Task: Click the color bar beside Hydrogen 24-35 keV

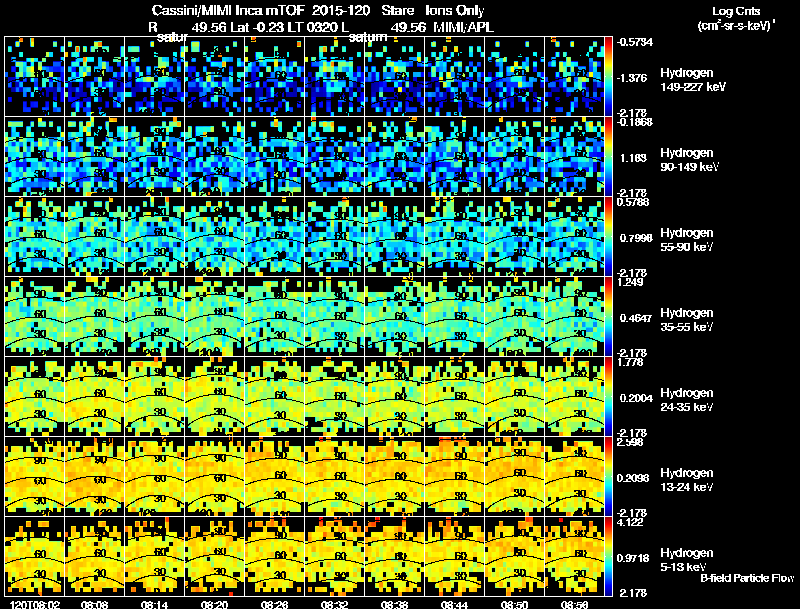Action: click(x=608, y=396)
